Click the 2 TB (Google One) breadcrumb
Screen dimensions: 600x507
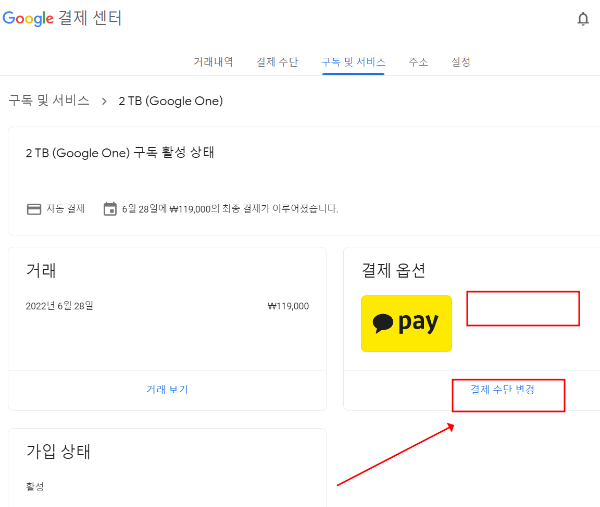171,101
